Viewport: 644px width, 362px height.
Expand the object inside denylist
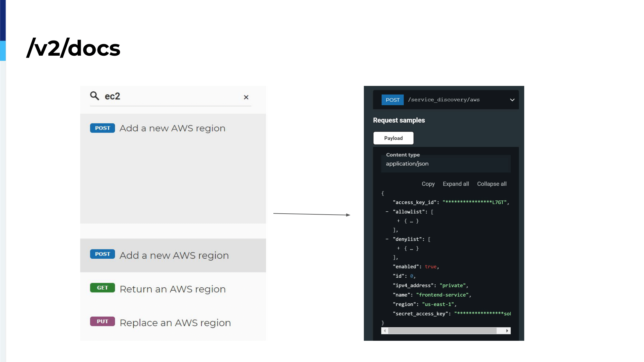click(x=398, y=248)
